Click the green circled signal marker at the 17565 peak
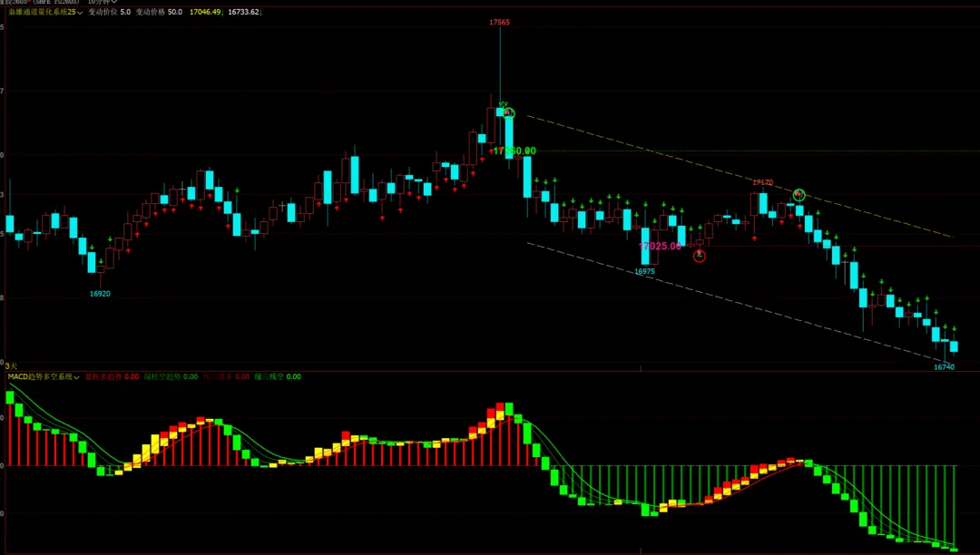The height and width of the screenshot is (555, 980). 509,113
